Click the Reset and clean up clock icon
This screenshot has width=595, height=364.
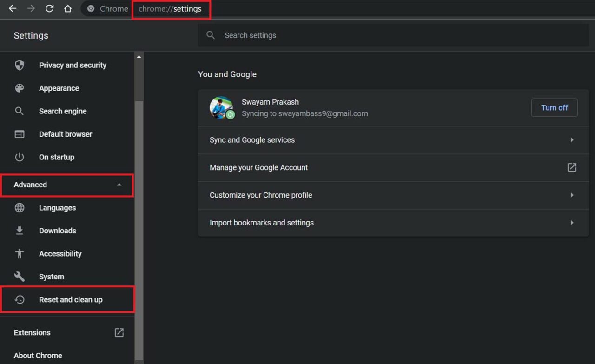(20, 299)
